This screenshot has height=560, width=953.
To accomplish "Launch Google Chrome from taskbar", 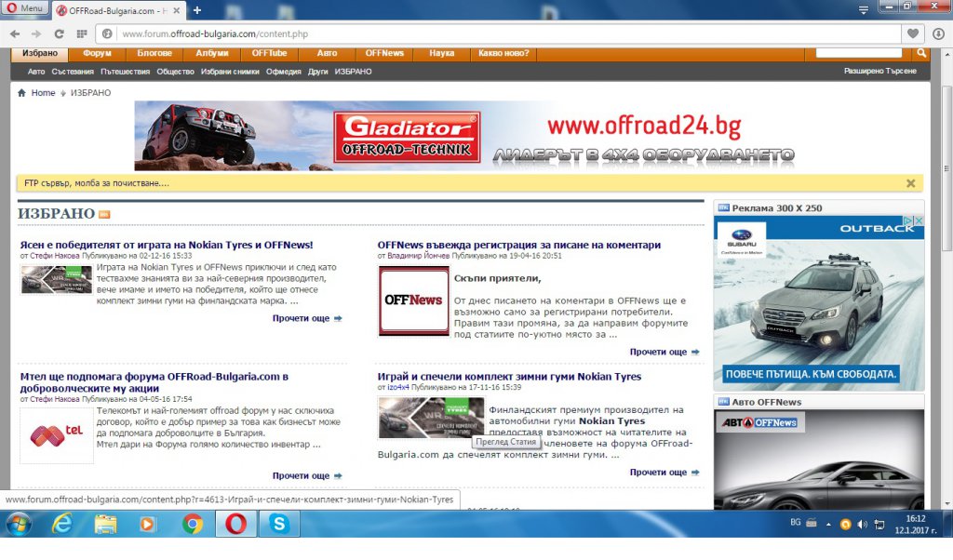I will [x=192, y=524].
